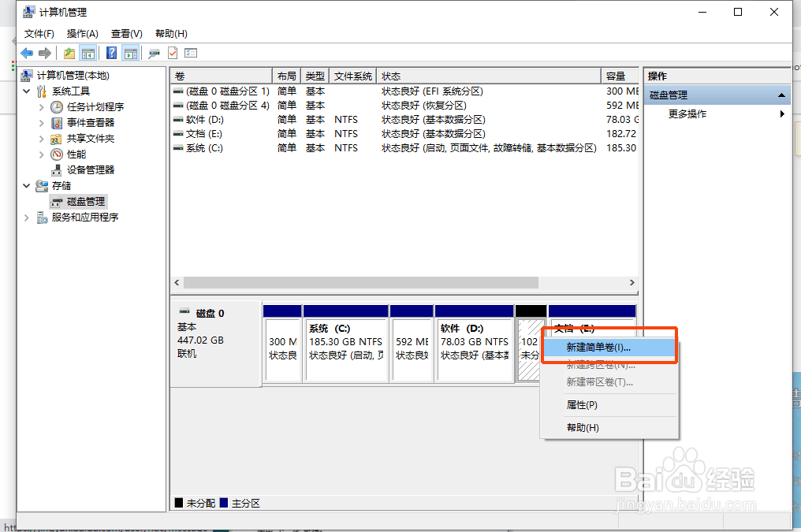801x532 pixels.
Task: Toggle the Show/Hide Action Pane icon
Action: point(131,53)
